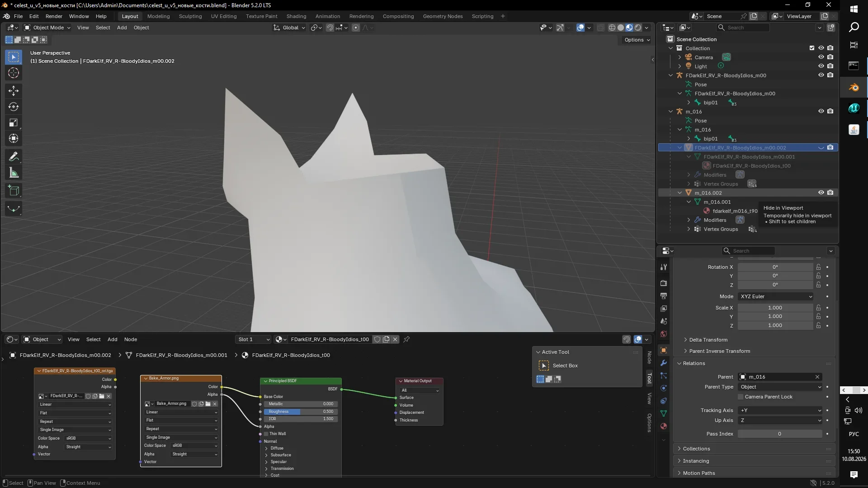
Task: Expand the Motion Paths panel
Action: pyautogui.click(x=699, y=473)
